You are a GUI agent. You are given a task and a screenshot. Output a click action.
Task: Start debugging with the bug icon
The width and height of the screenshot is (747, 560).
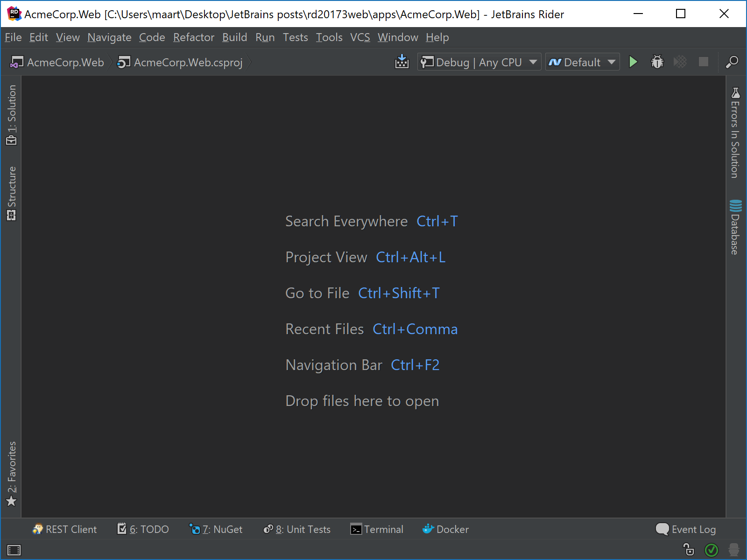pyautogui.click(x=657, y=62)
